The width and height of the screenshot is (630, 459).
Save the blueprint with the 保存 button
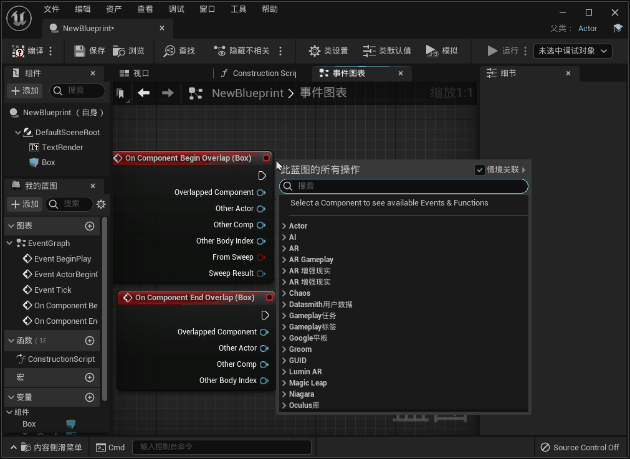90,51
